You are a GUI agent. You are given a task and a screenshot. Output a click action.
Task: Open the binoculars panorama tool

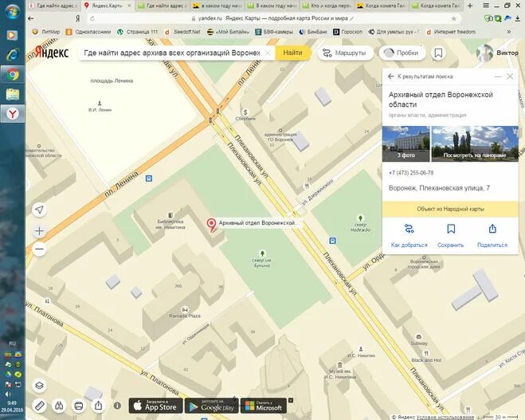click(59, 406)
